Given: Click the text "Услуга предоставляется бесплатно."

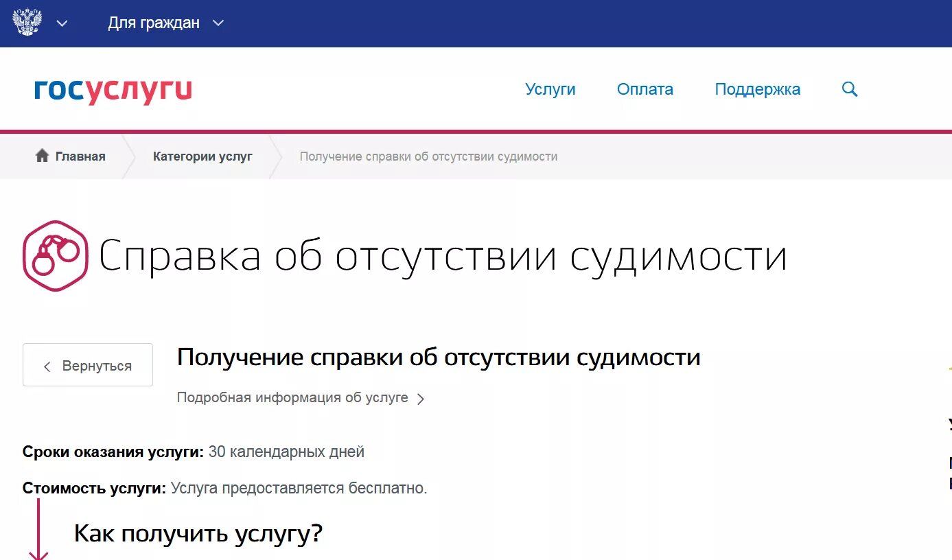Looking at the screenshot, I should 299,489.
